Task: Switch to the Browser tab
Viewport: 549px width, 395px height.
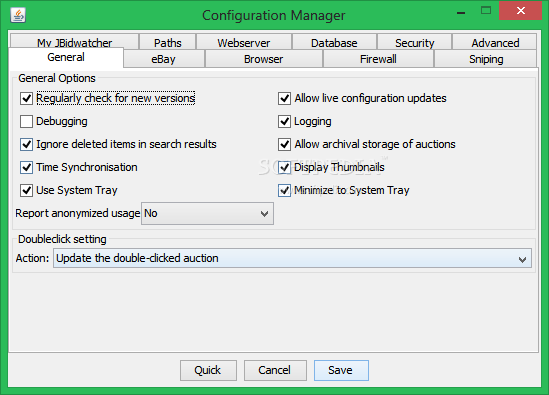Action: 263,58
